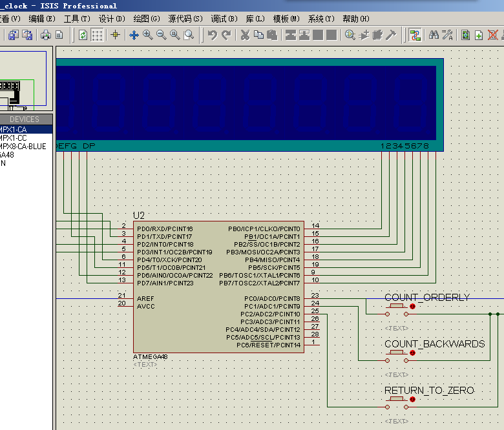
Task: Toggle the false origin crosshair icon
Action: tap(116, 35)
